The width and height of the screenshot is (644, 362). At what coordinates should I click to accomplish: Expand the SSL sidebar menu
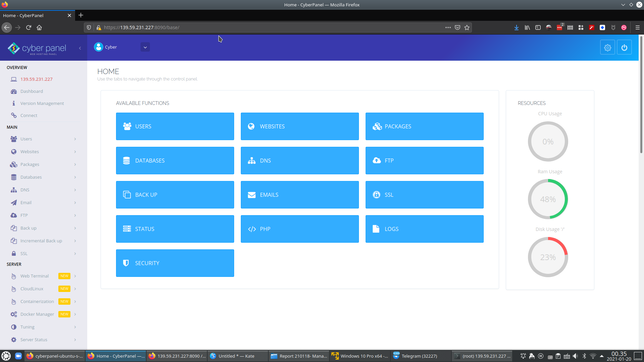pyautogui.click(x=44, y=253)
